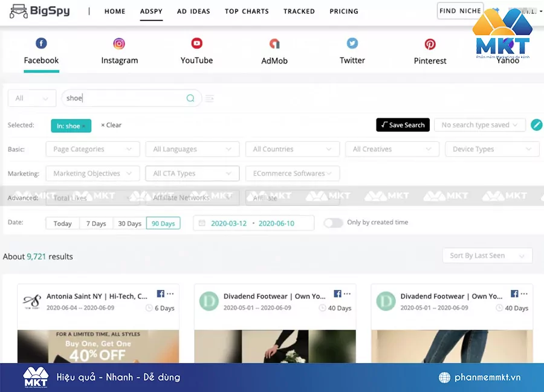Expand Marketing Objectives dropdown

[92, 173]
